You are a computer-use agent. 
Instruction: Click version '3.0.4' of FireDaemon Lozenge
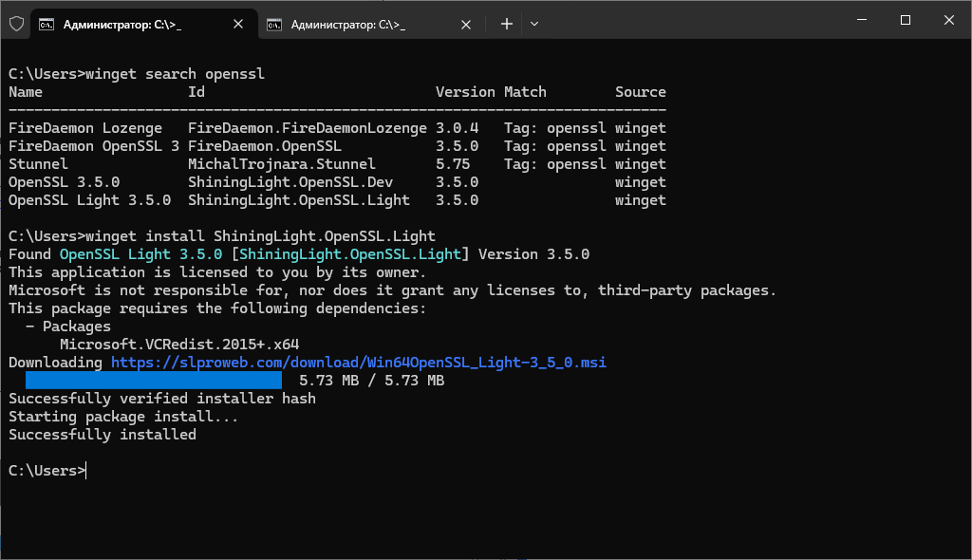[x=457, y=128]
